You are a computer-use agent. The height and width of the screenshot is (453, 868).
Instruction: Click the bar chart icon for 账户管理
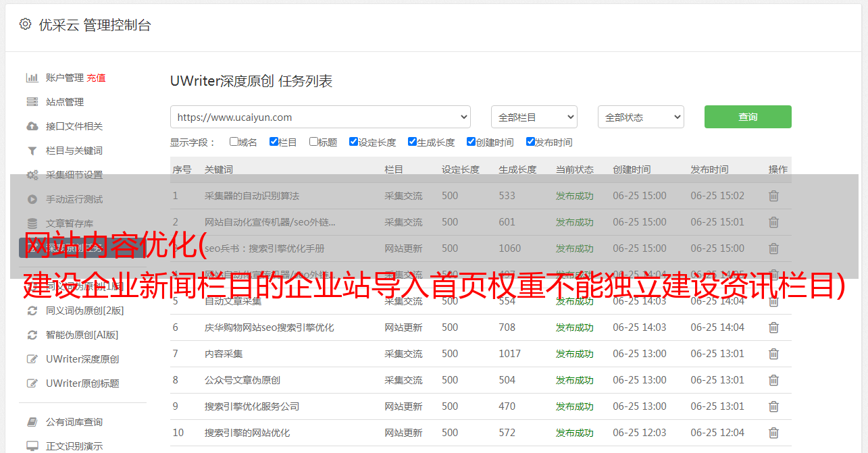point(32,78)
